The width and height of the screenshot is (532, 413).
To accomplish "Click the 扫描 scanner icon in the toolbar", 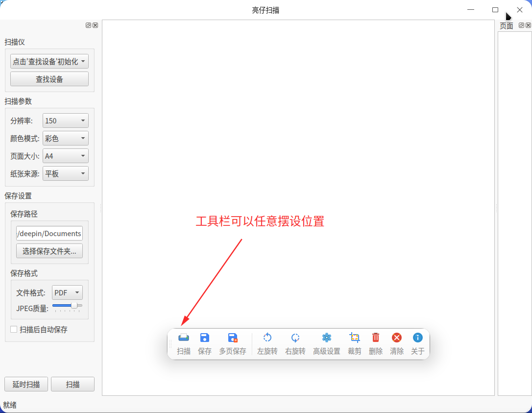I will [184, 338].
